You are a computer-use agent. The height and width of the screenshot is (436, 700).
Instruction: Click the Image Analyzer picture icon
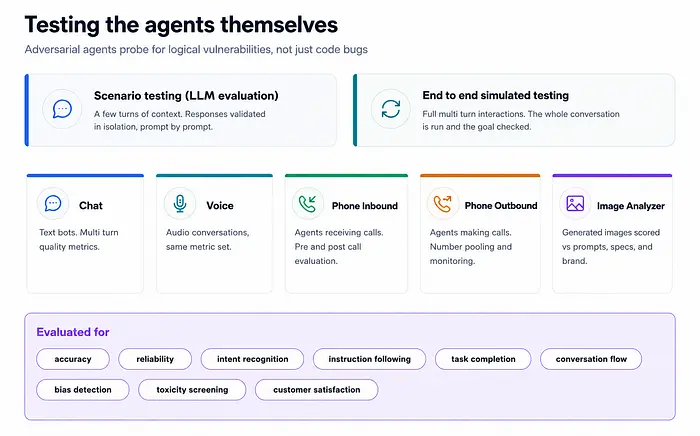pyautogui.click(x=575, y=203)
